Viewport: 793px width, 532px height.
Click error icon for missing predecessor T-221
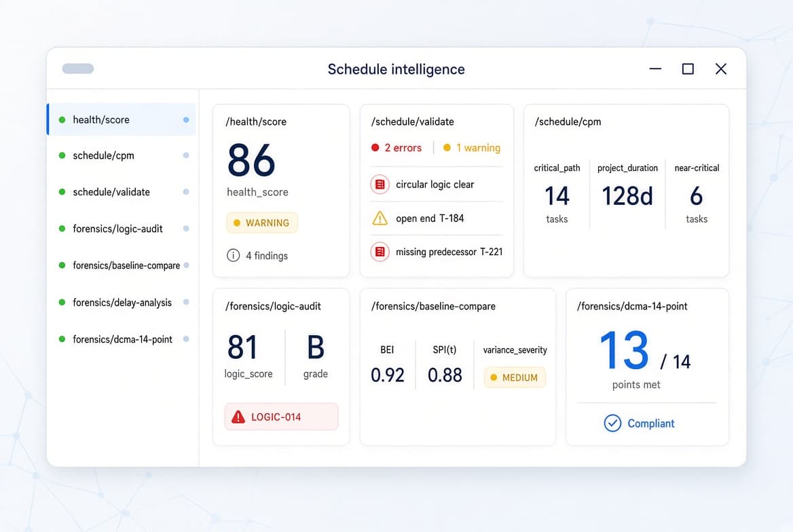tap(380, 252)
